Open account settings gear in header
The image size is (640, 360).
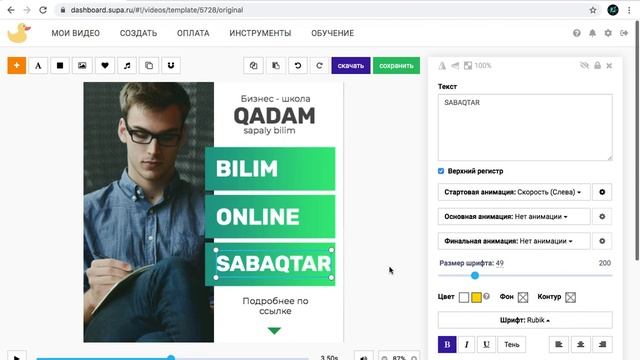coord(608,33)
